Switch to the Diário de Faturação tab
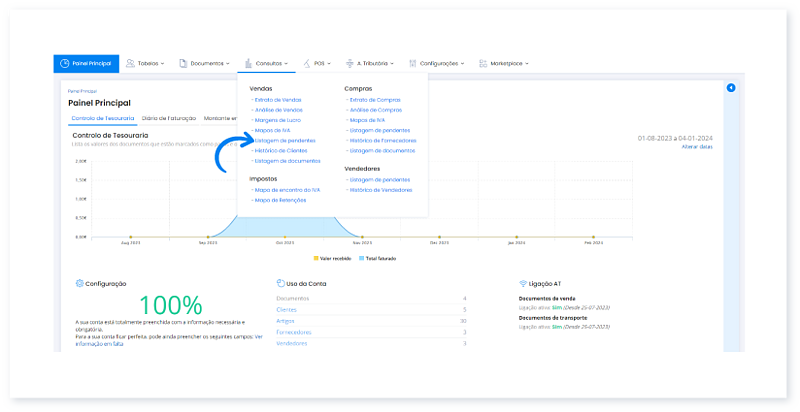Viewport: 800px width, 412px height. 170,118
